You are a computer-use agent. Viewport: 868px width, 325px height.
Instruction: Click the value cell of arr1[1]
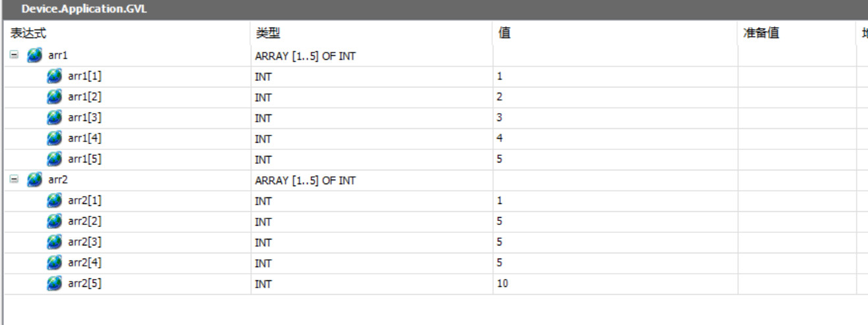(615, 76)
